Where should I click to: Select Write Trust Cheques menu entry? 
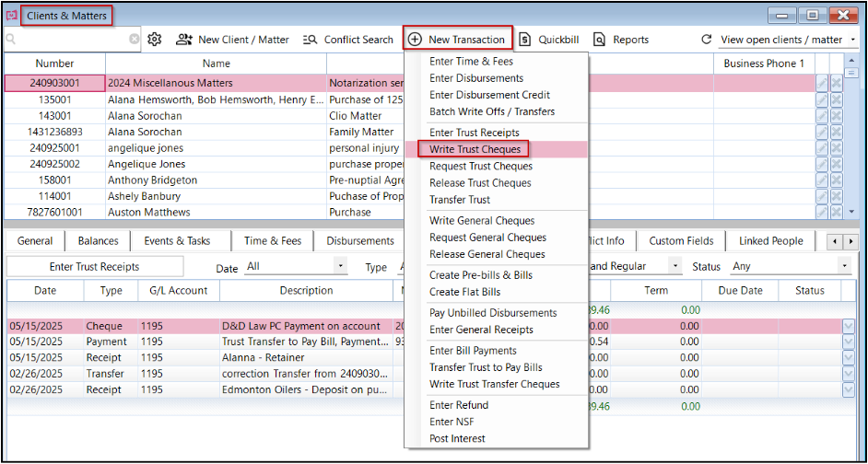pyautogui.click(x=474, y=149)
